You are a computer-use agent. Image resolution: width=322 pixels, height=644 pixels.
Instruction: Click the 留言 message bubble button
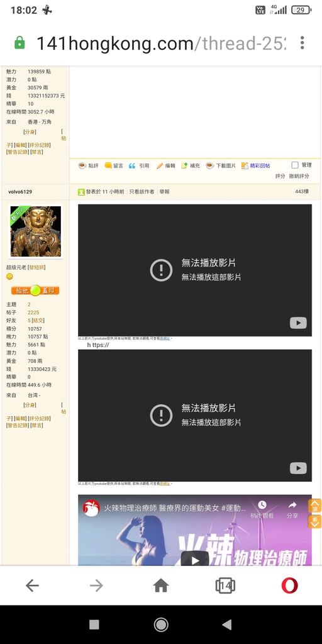tap(114, 166)
